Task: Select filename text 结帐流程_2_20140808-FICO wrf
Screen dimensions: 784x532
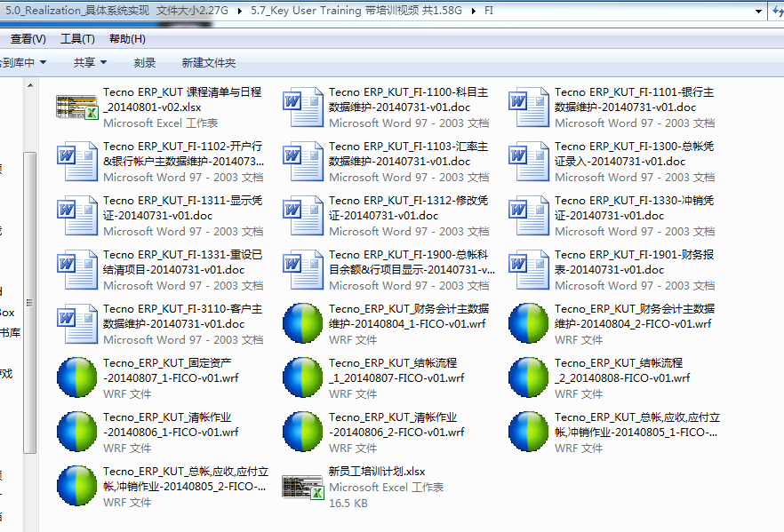Action: point(622,370)
